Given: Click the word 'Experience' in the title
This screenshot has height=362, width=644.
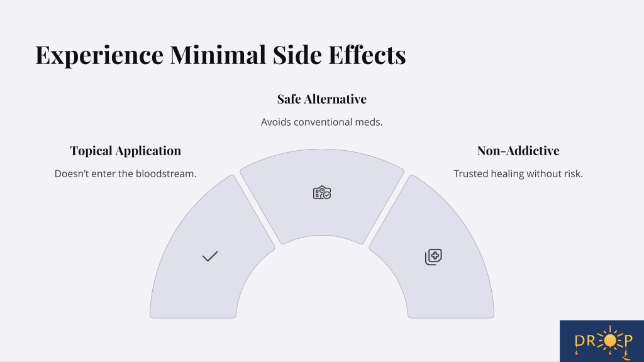Looking at the screenshot, I should (x=99, y=55).
